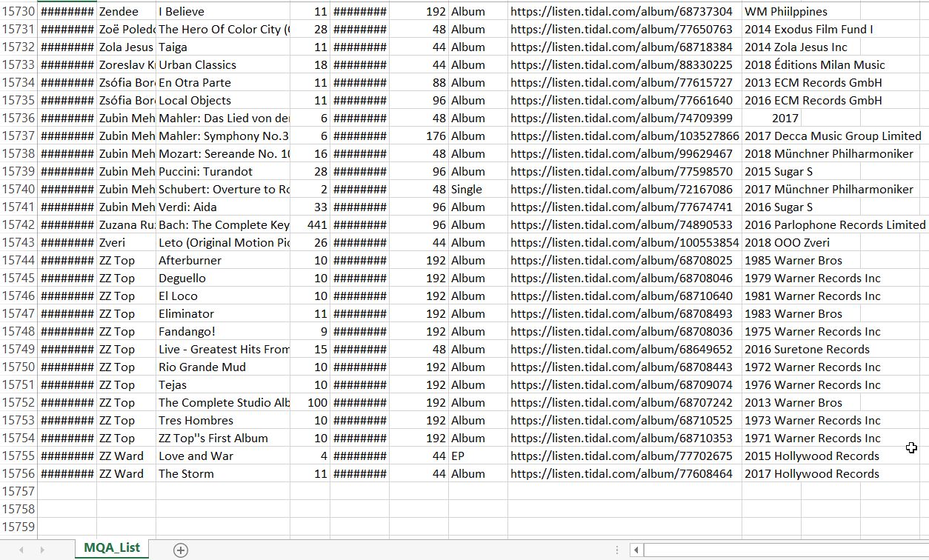This screenshot has width=929, height=560.
Task: Select the I Believe title cell
Action: tap(223, 12)
